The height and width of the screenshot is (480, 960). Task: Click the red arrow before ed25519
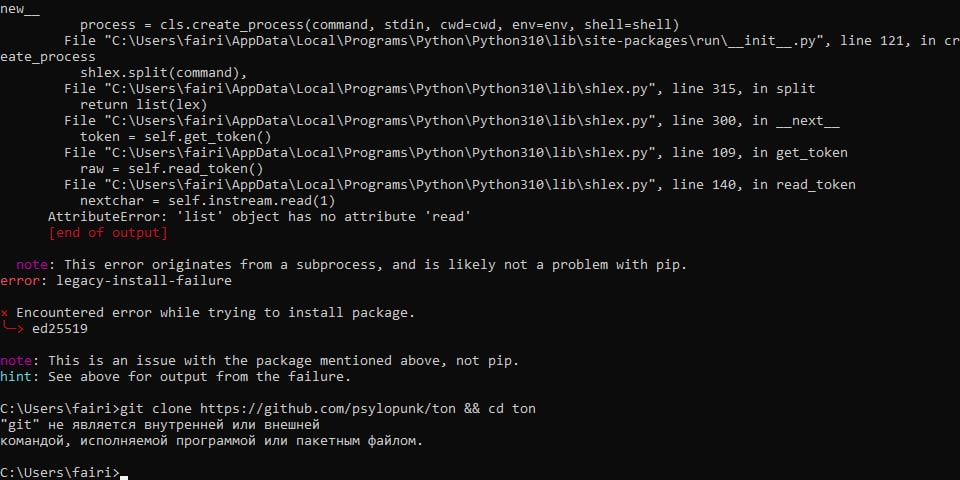click(x=13, y=328)
